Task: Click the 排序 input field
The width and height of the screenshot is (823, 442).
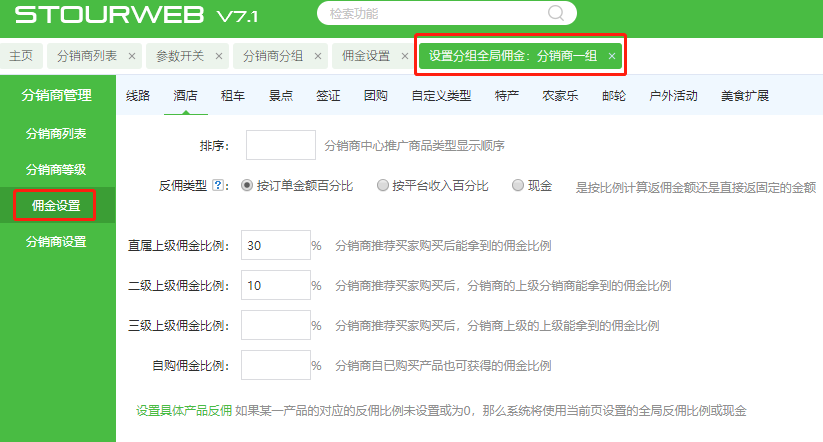Action: click(280, 146)
